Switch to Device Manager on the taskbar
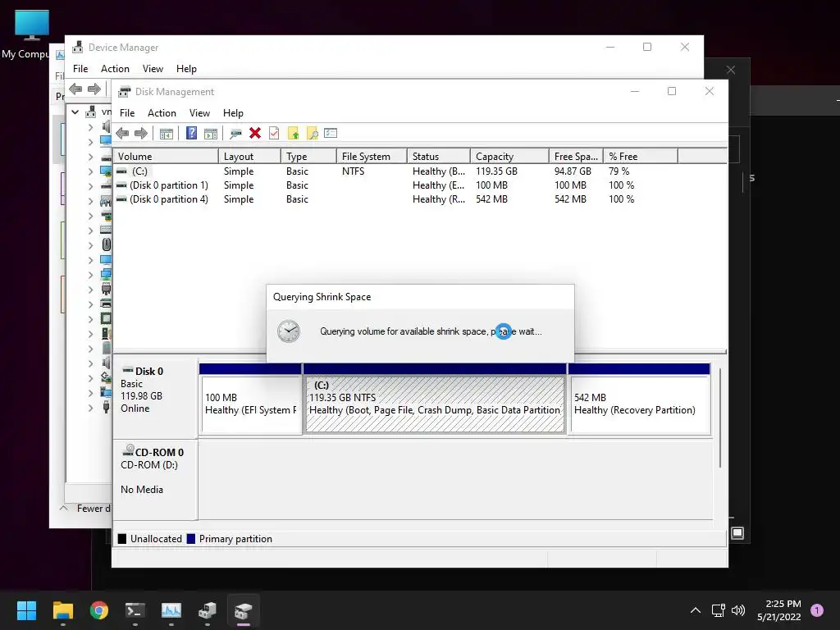The height and width of the screenshot is (630, 840). (x=208, y=610)
